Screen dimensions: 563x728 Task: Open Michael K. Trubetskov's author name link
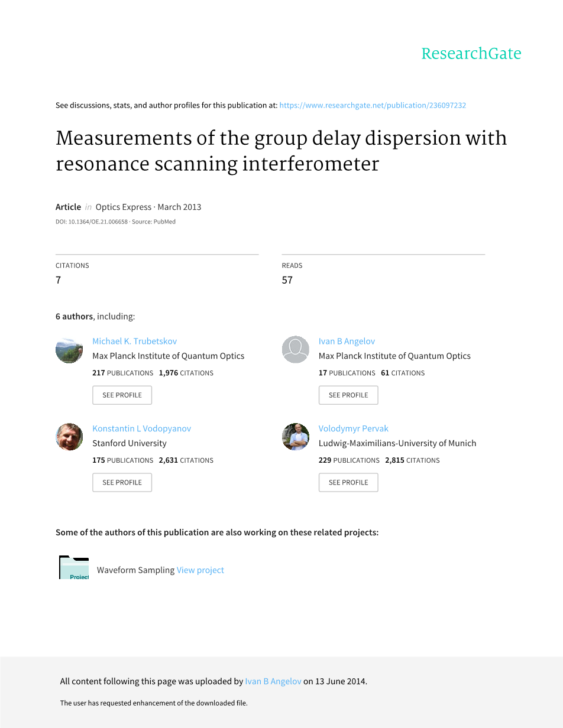coord(134,341)
